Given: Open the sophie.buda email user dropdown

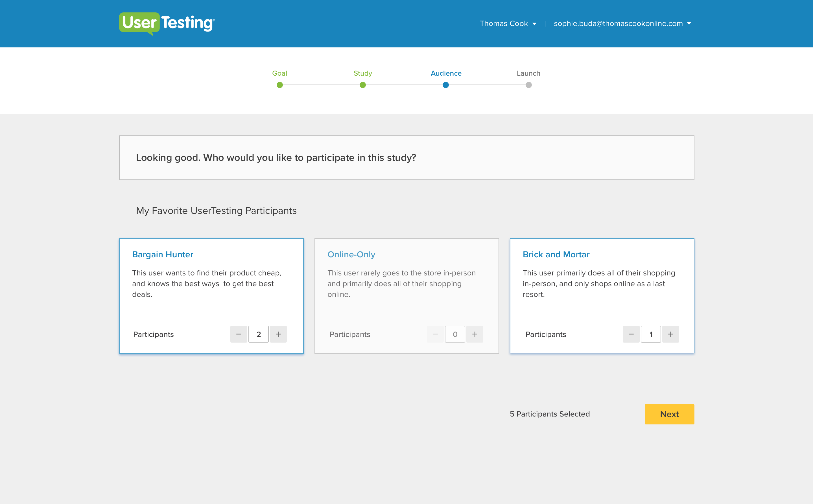Looking at the screenshot, I should (622, 24).
